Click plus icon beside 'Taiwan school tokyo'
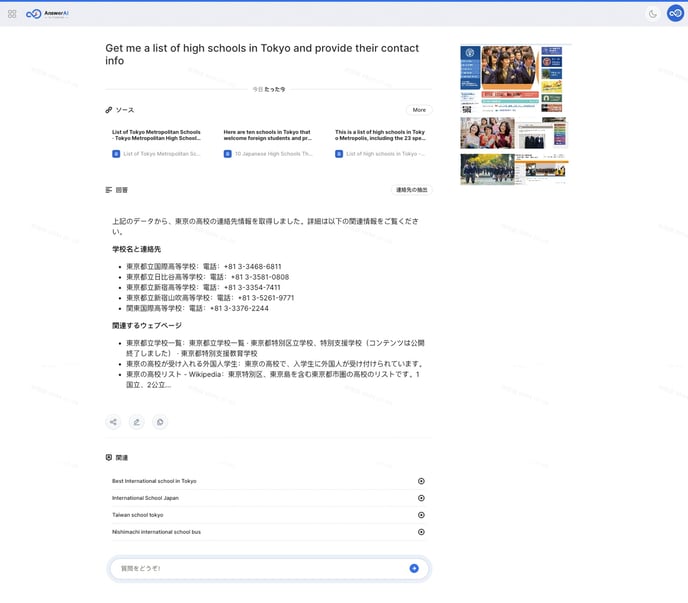 [x=421, y=515]
